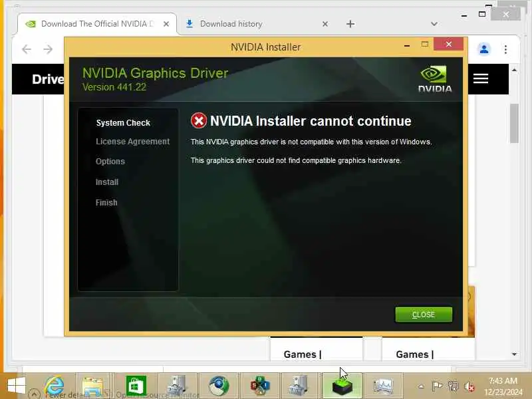Open the NVIDIA installer taskbar icon
Image resolution: width=532 pixels, height=399 pixels.
pos(342,386)
